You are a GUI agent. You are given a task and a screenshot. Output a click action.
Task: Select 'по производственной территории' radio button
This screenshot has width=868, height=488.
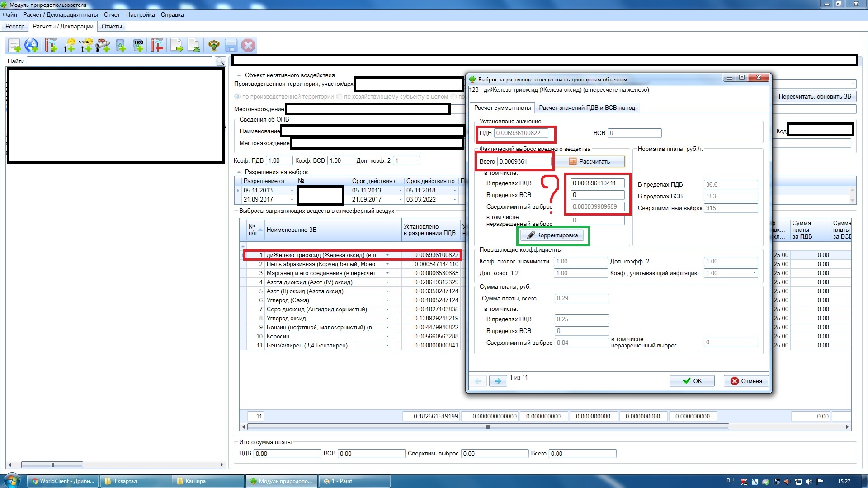[237, 97]
